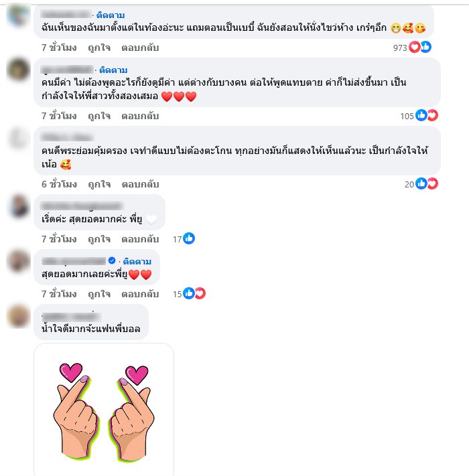Follow the first commenter via ติดตาม
Viewport: 469px width, 476px height.
pos(111,15)
